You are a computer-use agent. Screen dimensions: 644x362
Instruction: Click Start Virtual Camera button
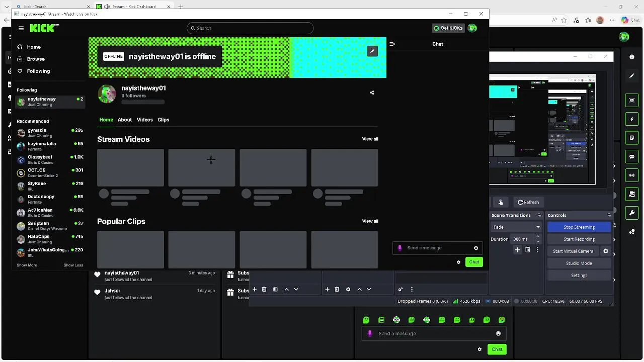[x=573, y=251]
